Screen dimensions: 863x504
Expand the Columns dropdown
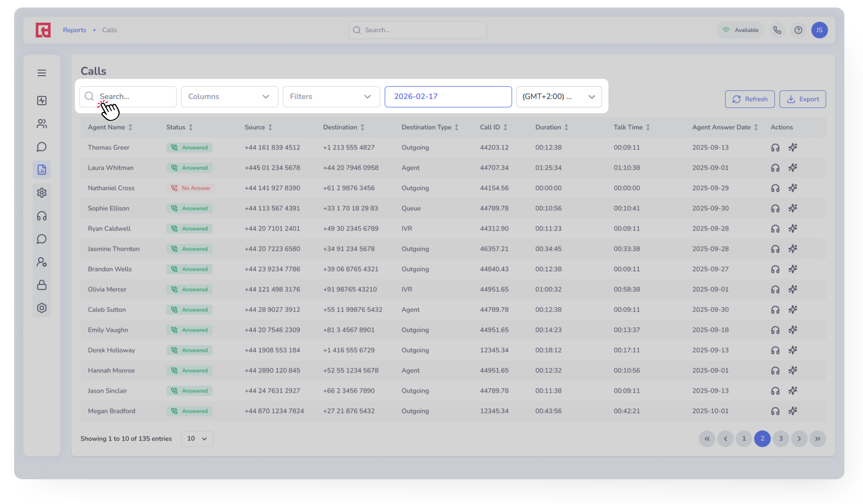pos(230,96)
